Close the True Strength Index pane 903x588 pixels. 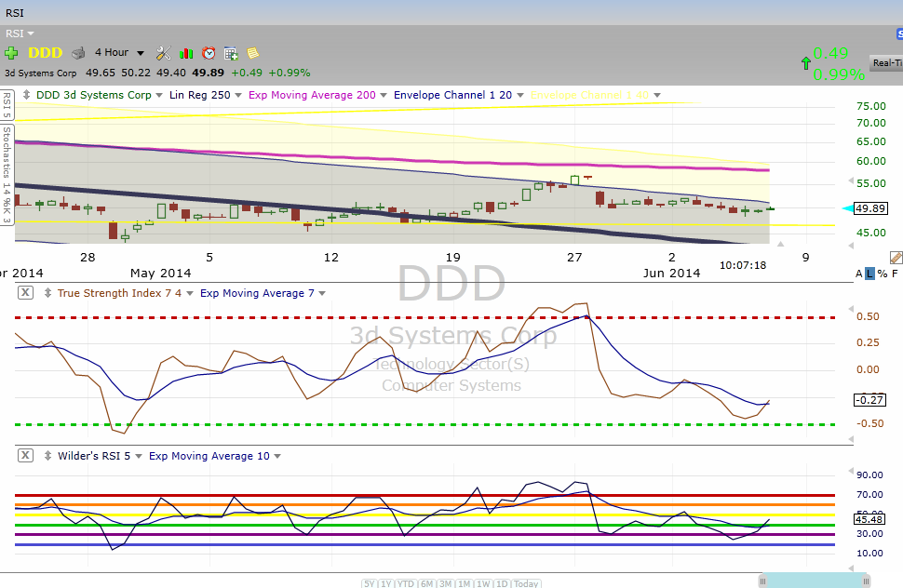[25, 292]
